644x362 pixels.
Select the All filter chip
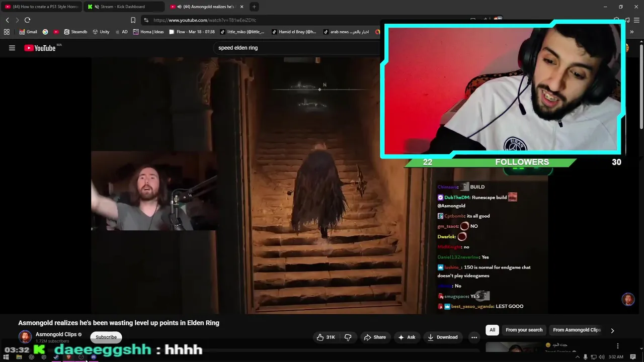coord(493,330)
